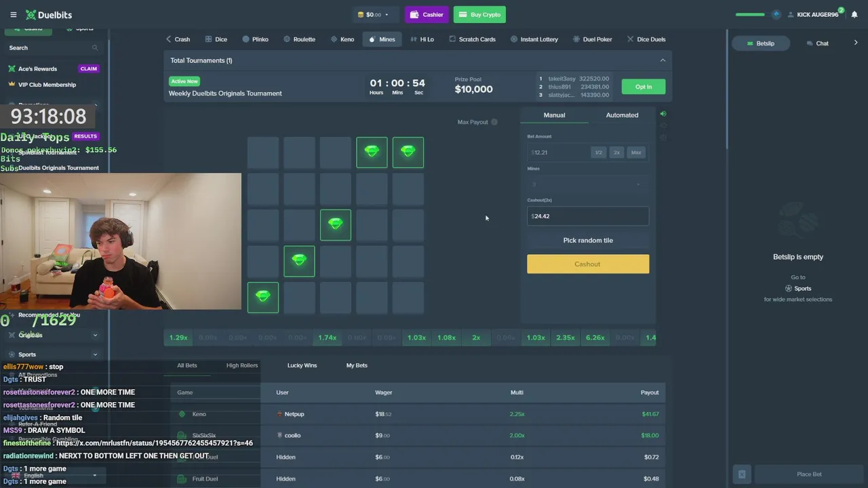Viewport: 868px width, 488px height.
Task: Click the 6.26x multiplier history chip
Action: [x=595, y=338]
